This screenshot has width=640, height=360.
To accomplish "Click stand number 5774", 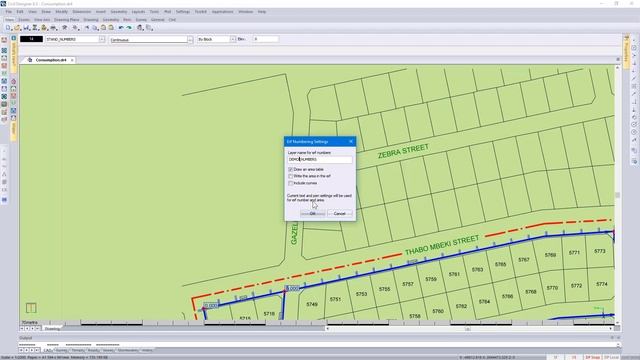I will (x=602, y=284).
